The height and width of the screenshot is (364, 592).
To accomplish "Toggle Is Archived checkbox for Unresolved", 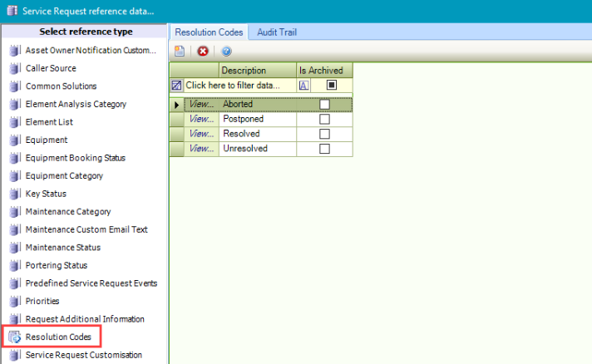I will (325, 149).
